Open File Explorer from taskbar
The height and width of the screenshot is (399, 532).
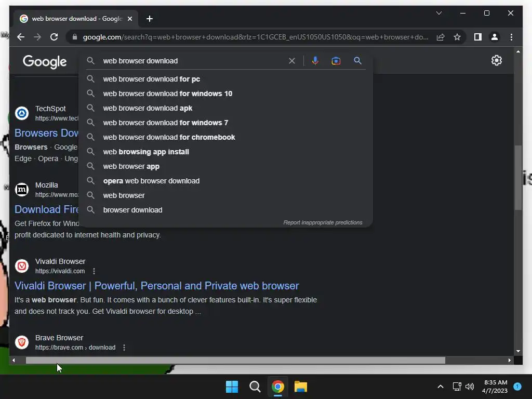[301, 387]
